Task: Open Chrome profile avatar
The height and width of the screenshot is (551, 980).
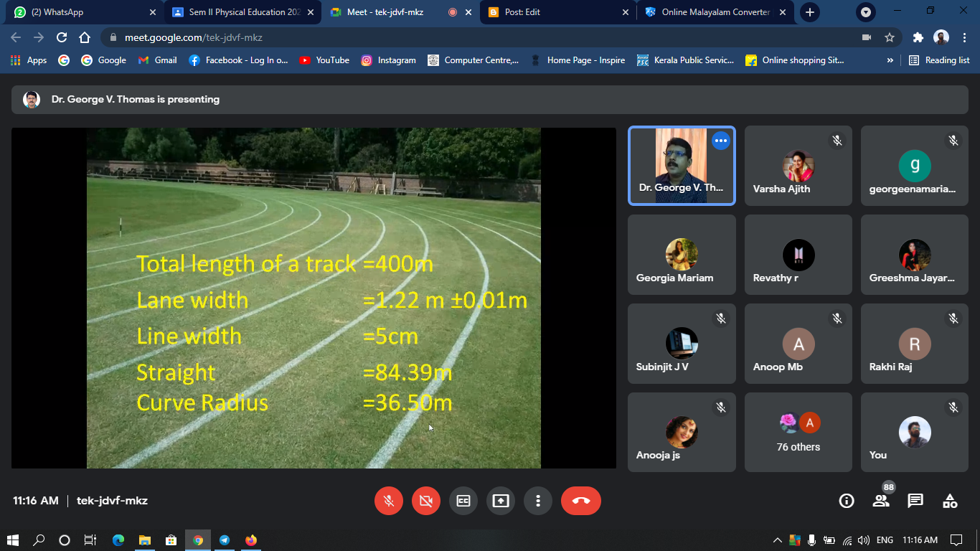Action: (941, 37)
